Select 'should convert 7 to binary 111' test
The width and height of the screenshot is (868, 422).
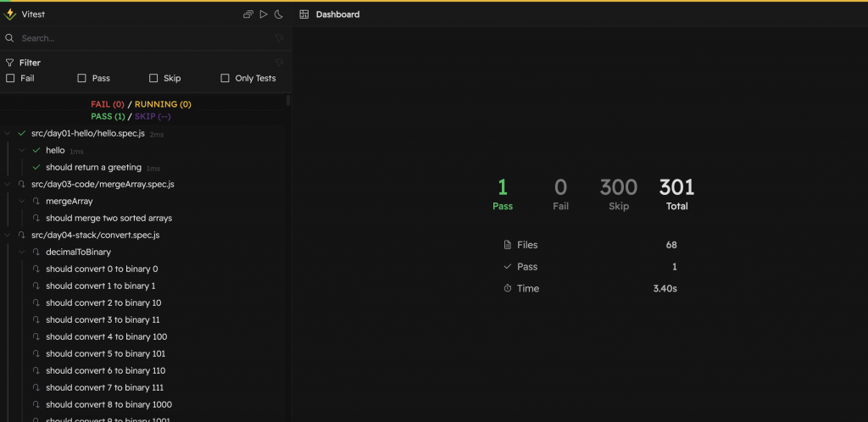pyautogui.click(x=104, y=388)
